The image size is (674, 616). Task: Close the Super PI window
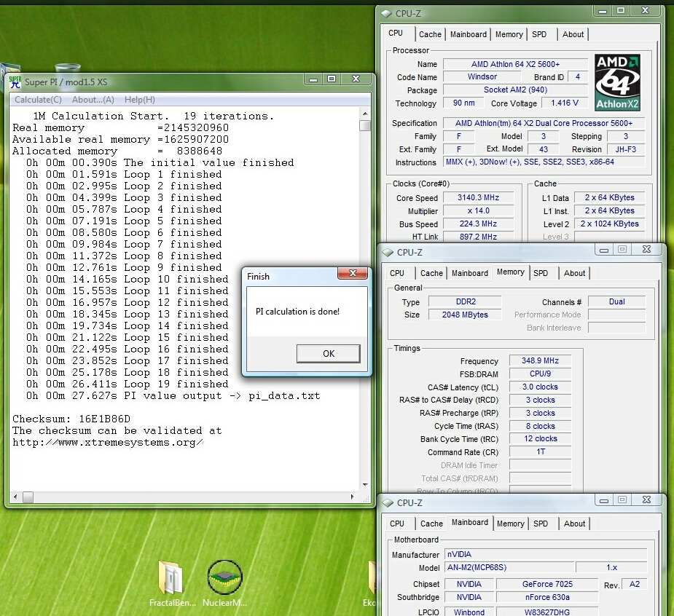click(356, 79)
